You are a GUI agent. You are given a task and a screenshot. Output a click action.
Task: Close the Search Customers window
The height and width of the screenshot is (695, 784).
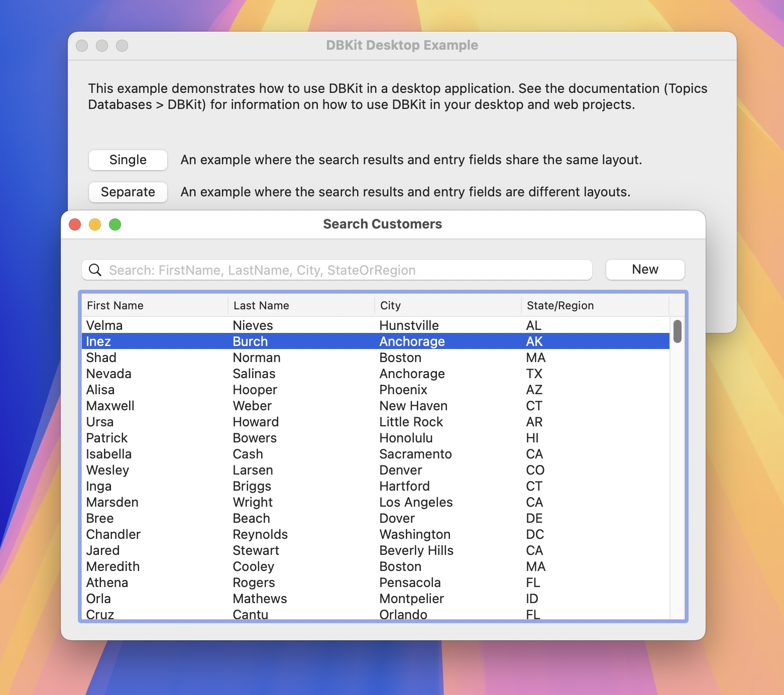tap(75, 224)
